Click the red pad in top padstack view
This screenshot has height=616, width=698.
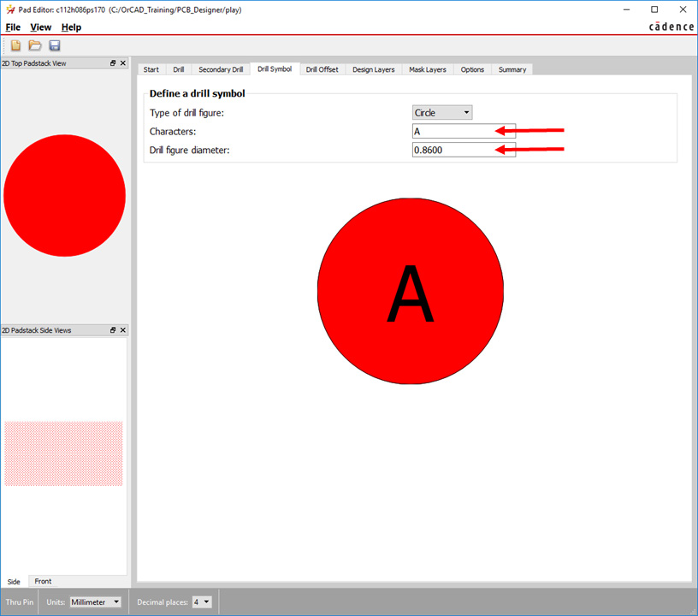pyautogui.click(x=64, y=195)
